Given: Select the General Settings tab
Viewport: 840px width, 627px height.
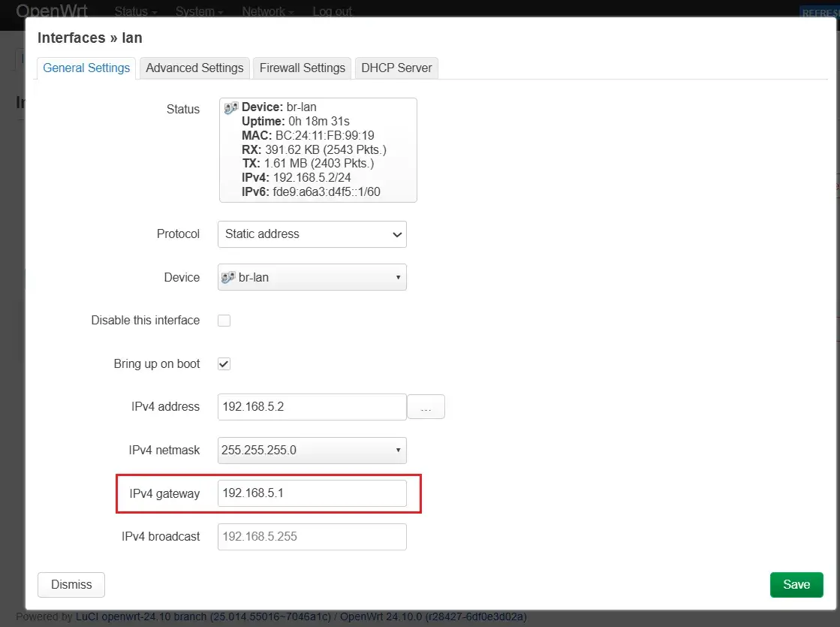Looking at the screenshot, I should 86,68.
